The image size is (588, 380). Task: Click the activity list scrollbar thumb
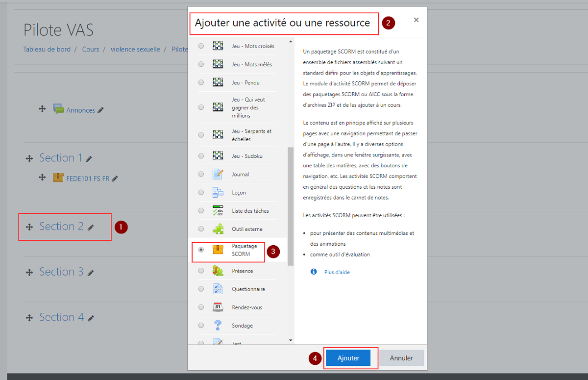coord(291,206)
